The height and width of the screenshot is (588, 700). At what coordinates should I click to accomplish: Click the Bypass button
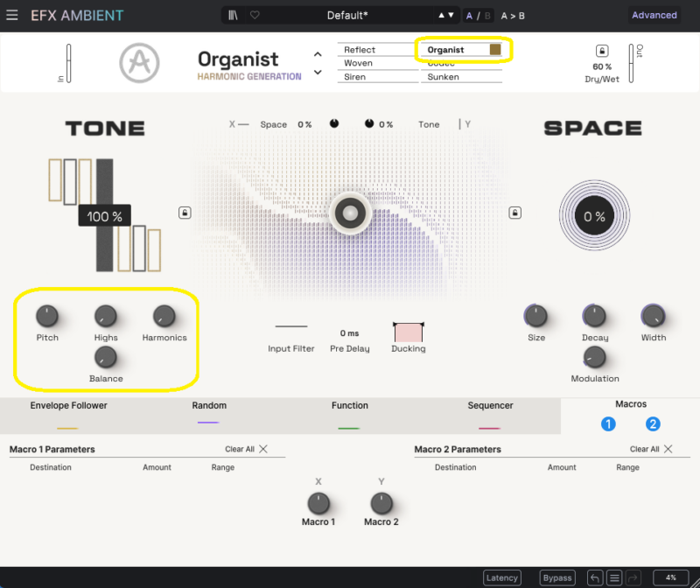coord(556,577)
